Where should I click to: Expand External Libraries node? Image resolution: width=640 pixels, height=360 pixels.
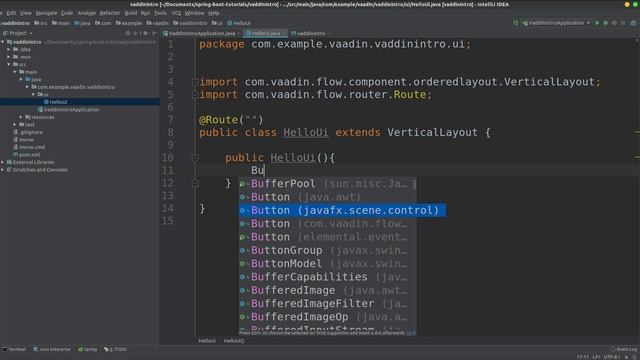tap(3, 162)
